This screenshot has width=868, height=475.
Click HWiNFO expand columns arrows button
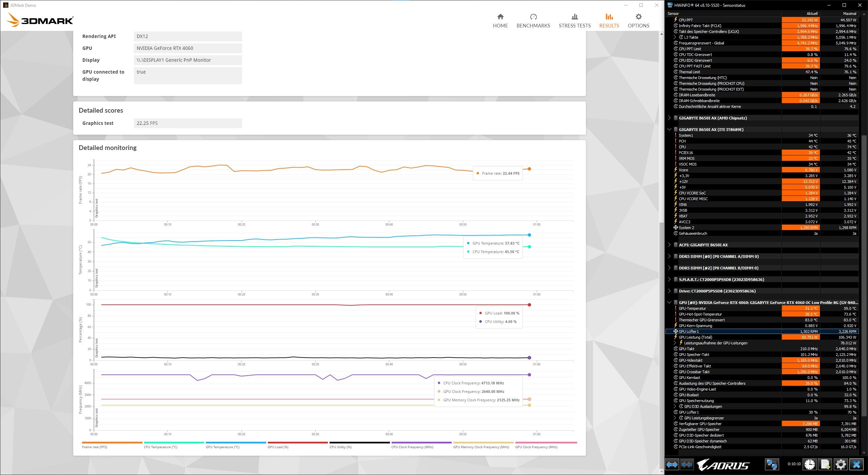pyautogui.click(x=672, y=464)
